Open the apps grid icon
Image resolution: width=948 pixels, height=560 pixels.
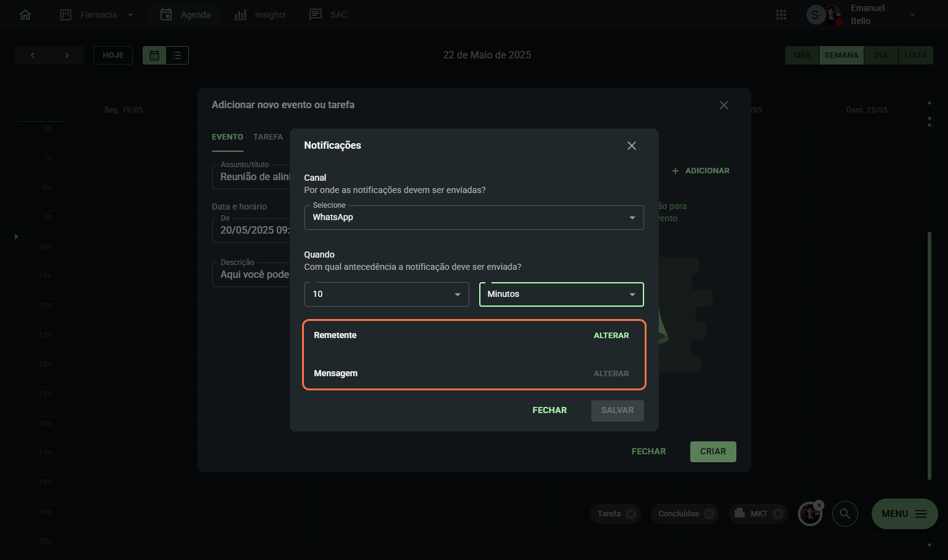click(x=781, y=15)
